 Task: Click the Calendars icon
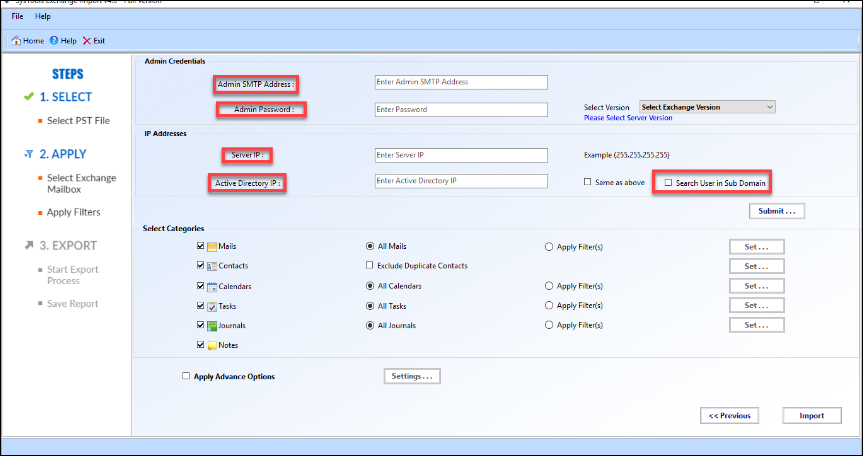212,287
